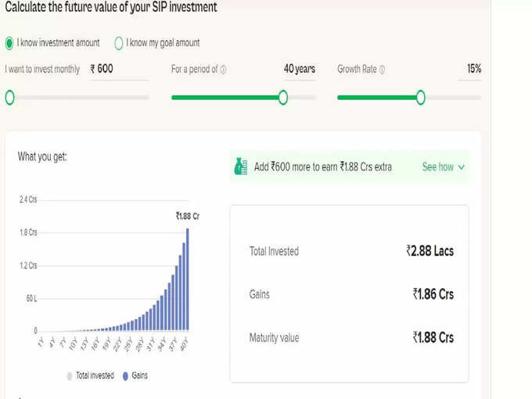
Task: Click 'Add ₹600 more' suggestion banner text
Action: coord(323,167)
